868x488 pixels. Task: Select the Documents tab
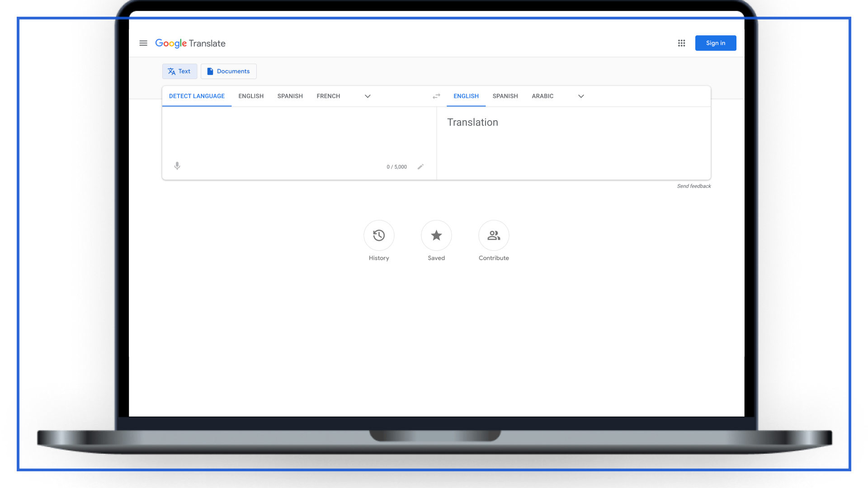coord(228,71)
